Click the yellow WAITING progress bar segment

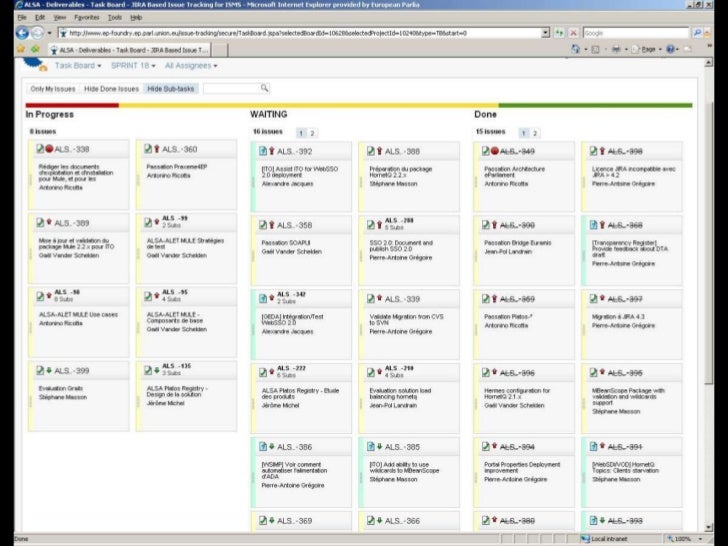[x=308, y=105]
